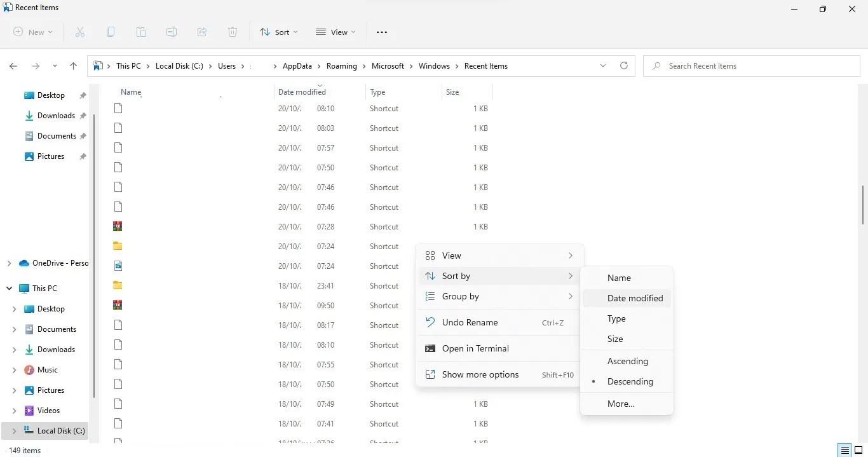Open the See more ellipsis in the toolbar

pyautogui.click(x=382, y=32)
